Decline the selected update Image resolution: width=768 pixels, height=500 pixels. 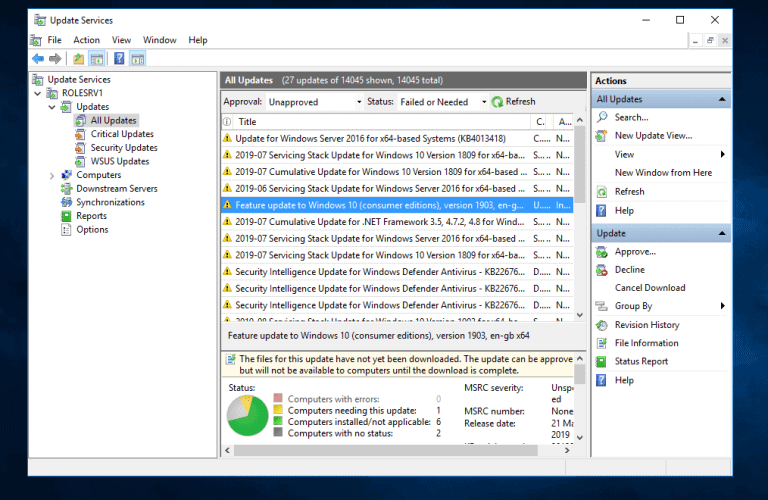click(x=629, y=270)
